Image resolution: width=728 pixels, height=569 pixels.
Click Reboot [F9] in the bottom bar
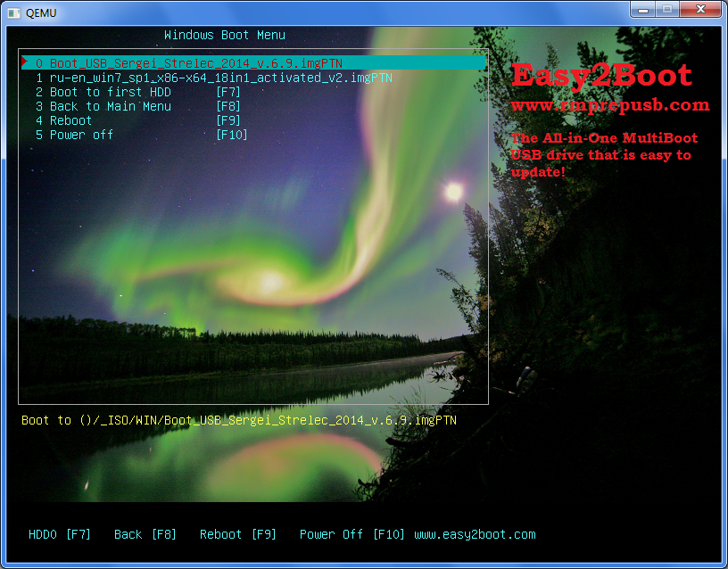[x=237, y=534]
